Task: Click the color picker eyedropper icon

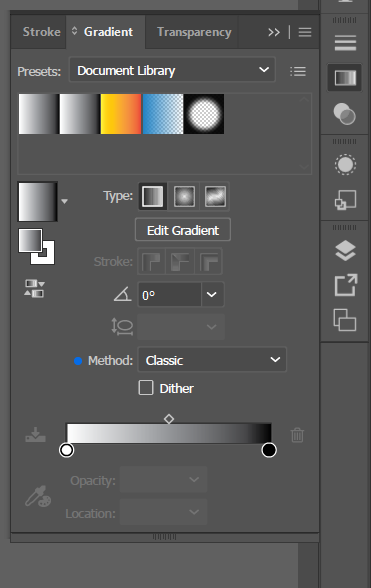Action: coord(38,496)
